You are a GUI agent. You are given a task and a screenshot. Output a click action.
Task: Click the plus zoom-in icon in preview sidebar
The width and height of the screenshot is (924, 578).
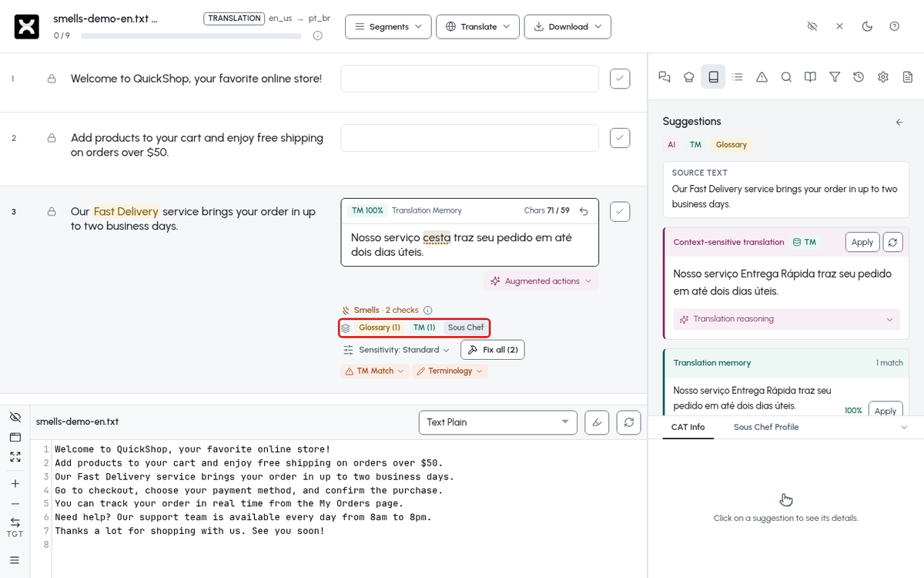click(15, 483)
